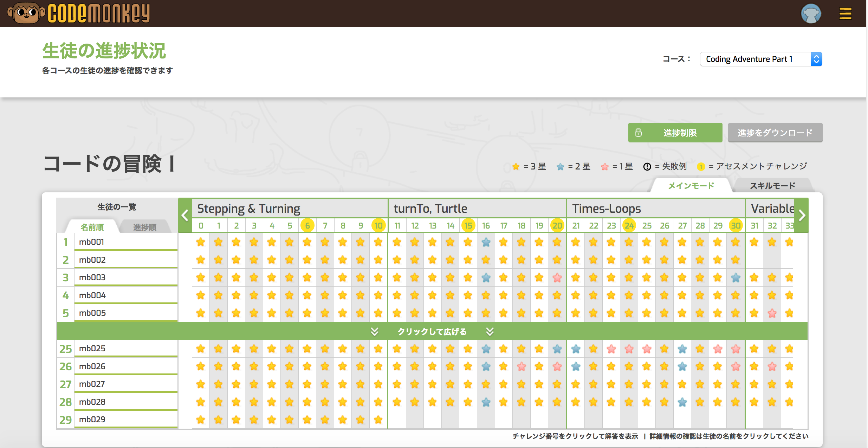Switch to スキルモード tab
This screenshot has width=868, height=448.
(772, 186)
